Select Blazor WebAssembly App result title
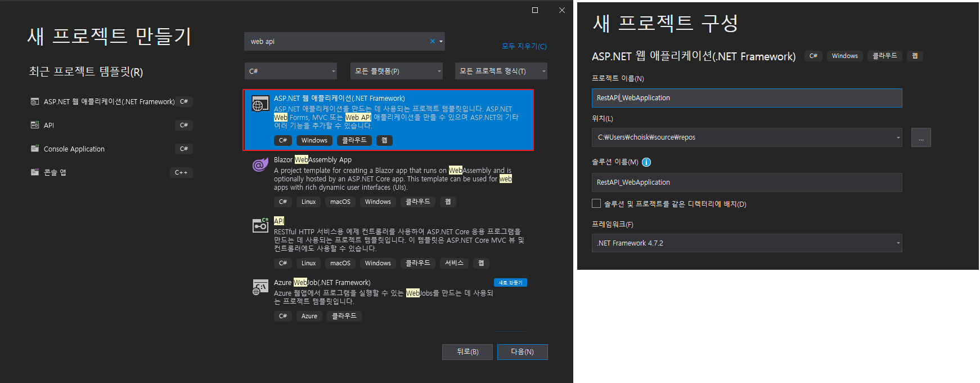 coord(313,160)
